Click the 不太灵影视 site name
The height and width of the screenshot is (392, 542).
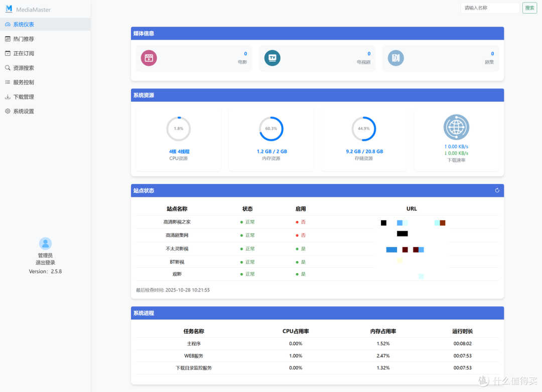(x=177, y=249)
